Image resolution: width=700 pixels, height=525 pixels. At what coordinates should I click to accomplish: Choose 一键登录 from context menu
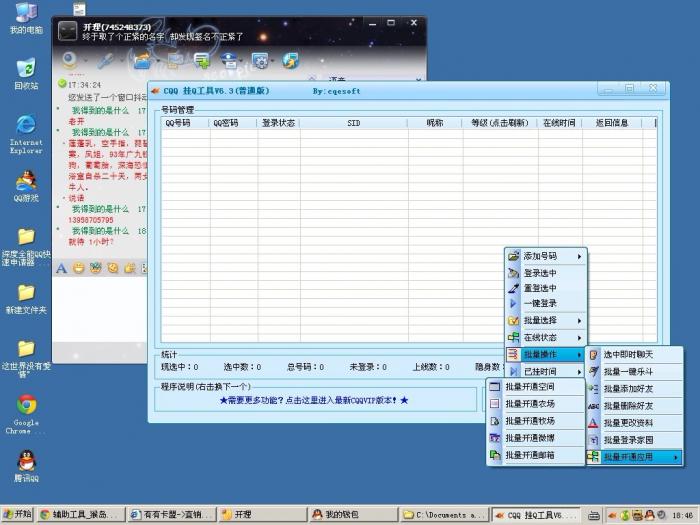click(x=546, y=304)
